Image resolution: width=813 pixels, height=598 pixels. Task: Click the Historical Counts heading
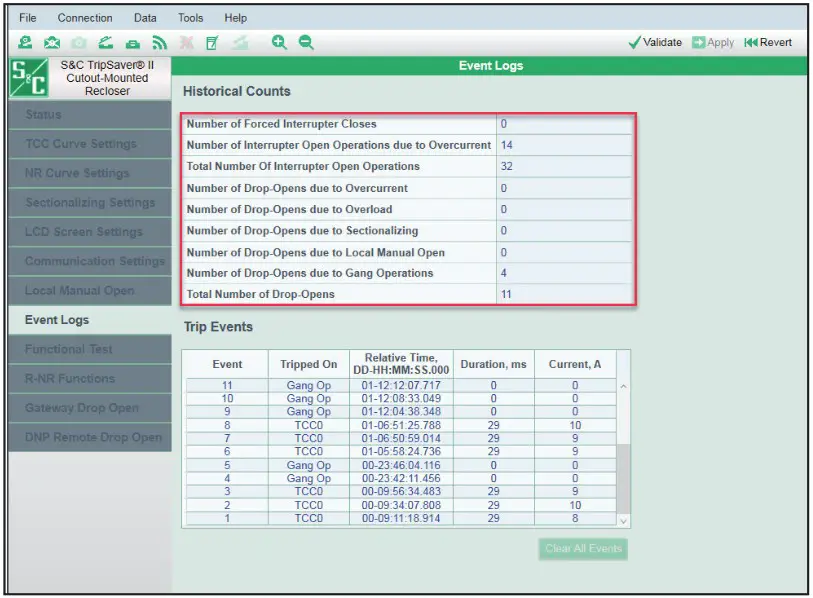[236, 91]
